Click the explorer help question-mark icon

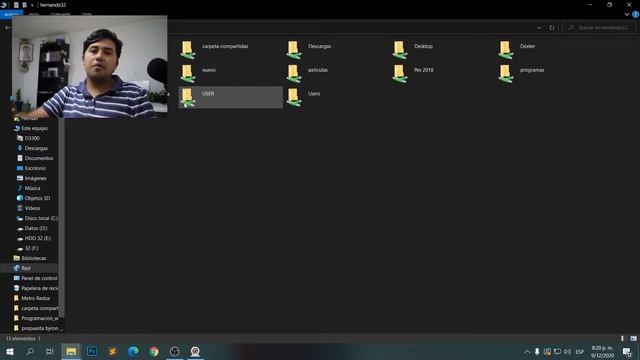636,14
